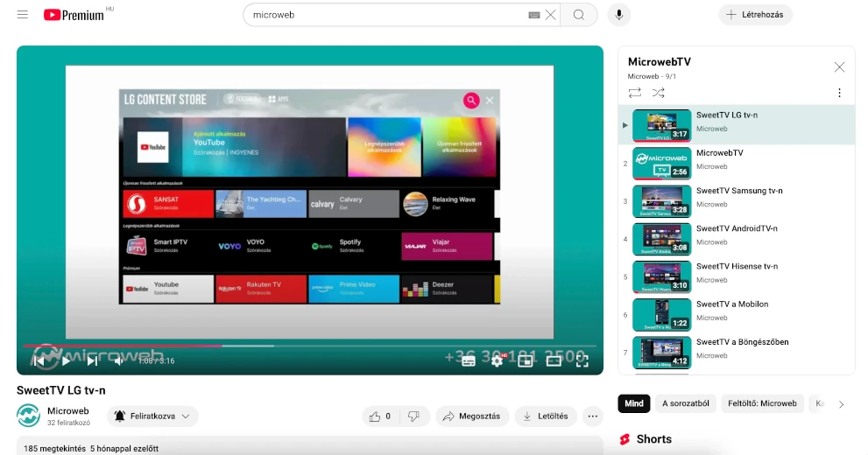The height and width of the screenshot is (455, 868).
Task: Like the video with thumbs up
Action: tap(379, 416)
